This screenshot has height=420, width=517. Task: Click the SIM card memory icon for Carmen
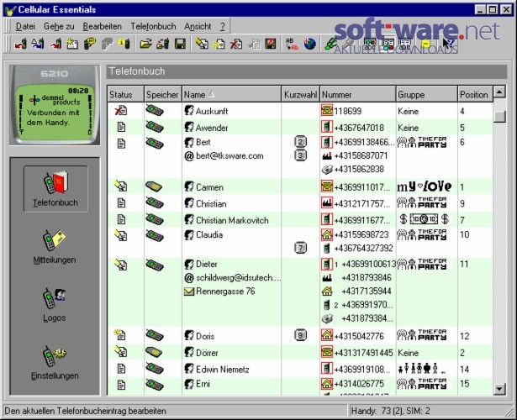(x=154, y=186)
